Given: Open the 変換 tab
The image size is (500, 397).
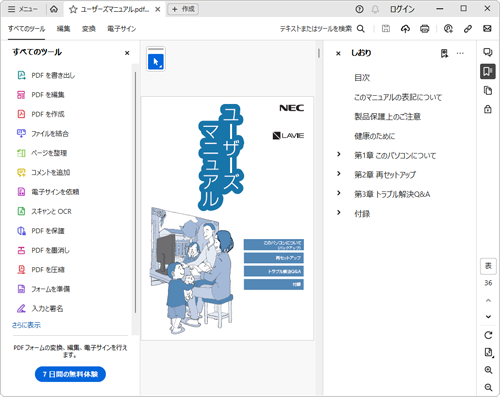Looking at the screenshot, I should [89, 29].
